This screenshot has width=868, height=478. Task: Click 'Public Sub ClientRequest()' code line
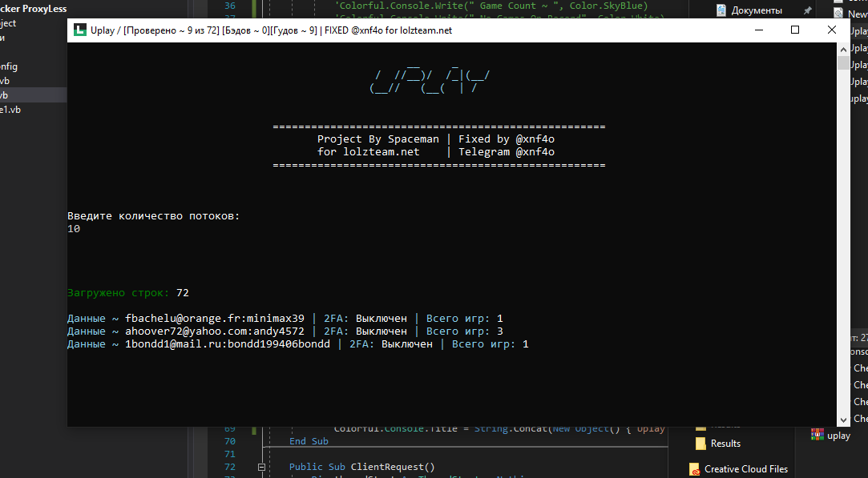[362, 467]
